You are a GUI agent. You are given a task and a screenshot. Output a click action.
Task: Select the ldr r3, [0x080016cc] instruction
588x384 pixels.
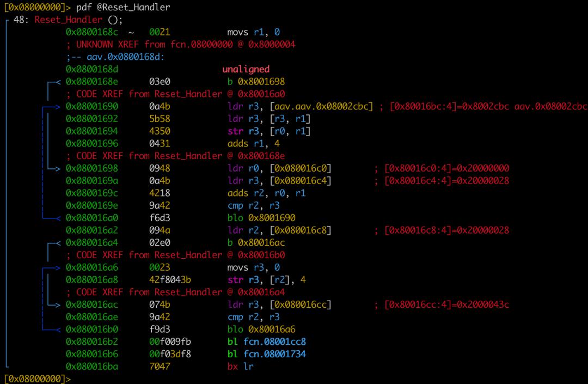(x=279, y=304)
